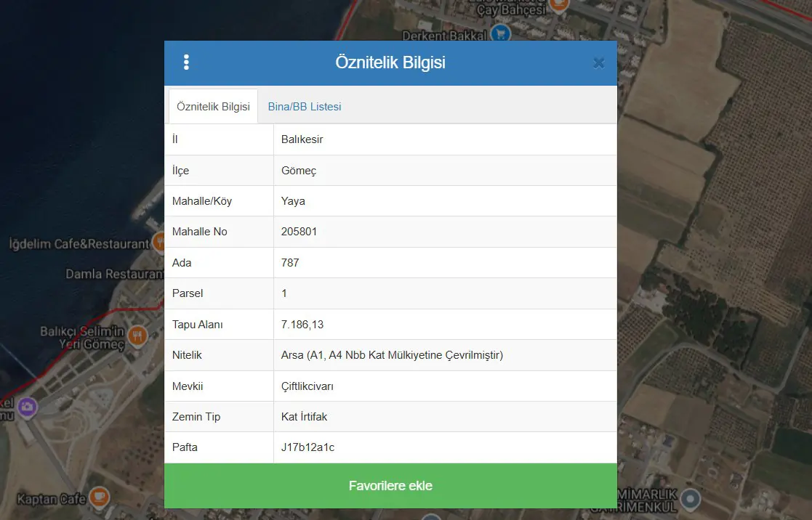This screenshot has height=520, width=812.
Task: Click the Kaptan Cafe map marker
Action: coord(100,497)
